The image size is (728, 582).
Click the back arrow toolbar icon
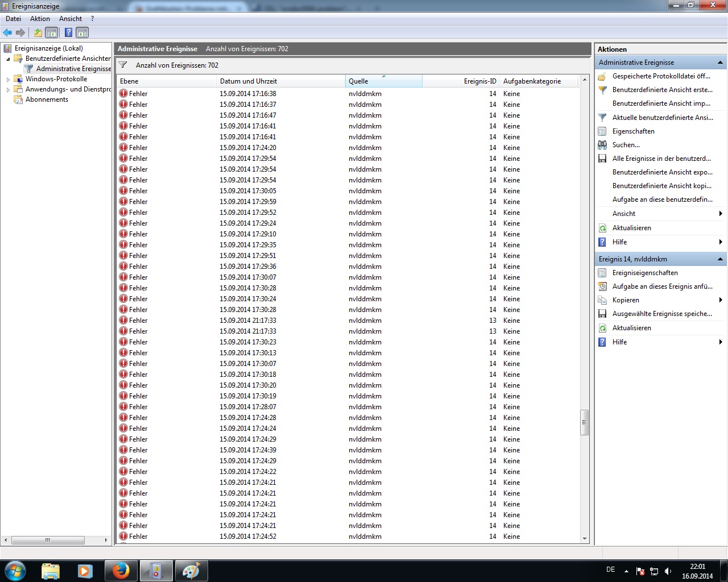(7, 32)
